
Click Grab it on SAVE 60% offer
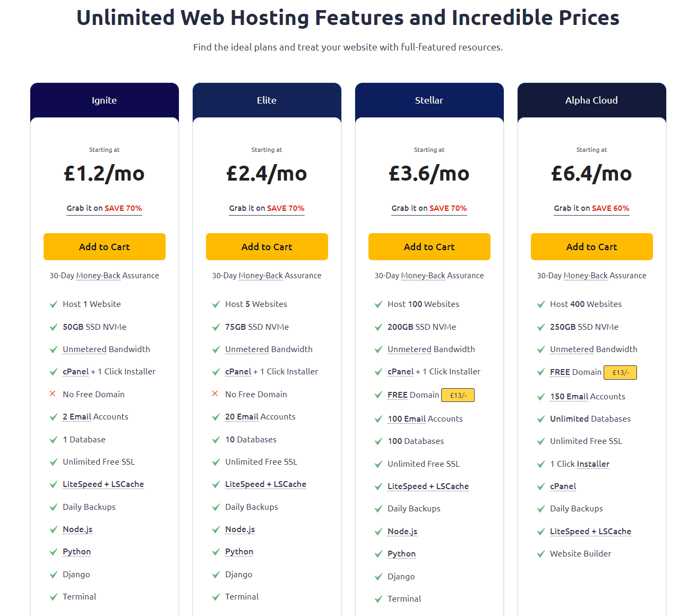592,208
